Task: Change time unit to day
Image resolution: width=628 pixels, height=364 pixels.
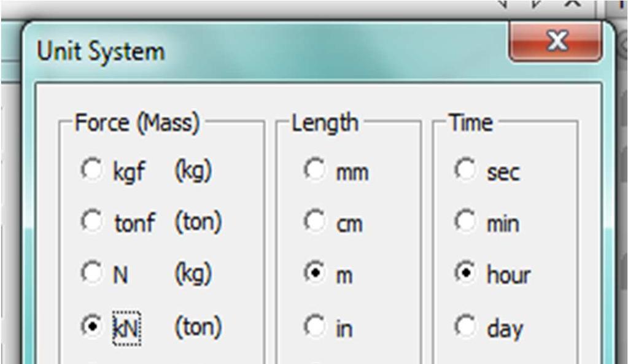Action: click(465, 325)
